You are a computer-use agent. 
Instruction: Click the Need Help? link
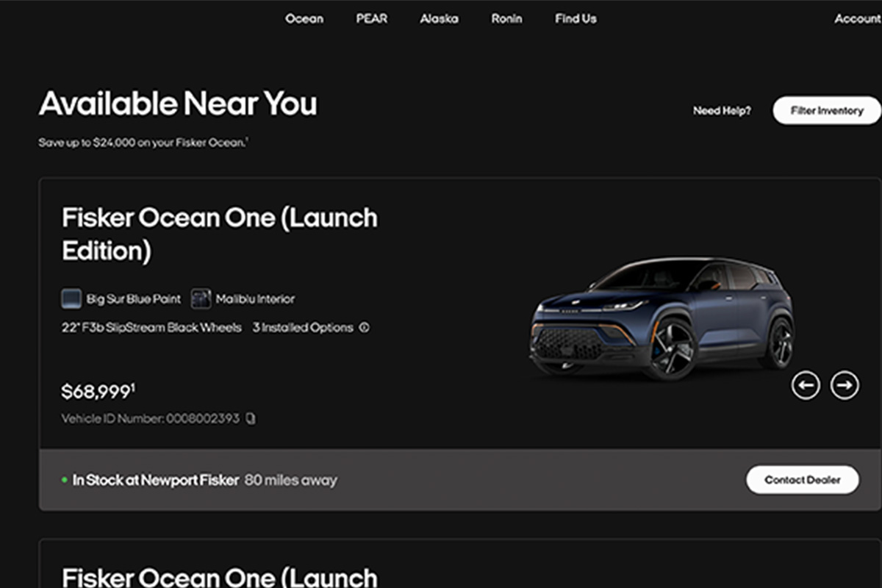pyautogui.click(x=722, y=111)
